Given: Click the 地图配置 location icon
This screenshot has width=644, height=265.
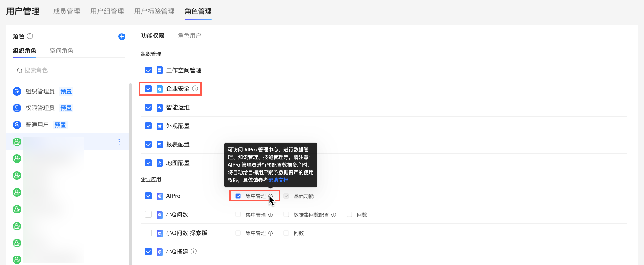Looking at the screenshot, I should click(x=160, y=163).
